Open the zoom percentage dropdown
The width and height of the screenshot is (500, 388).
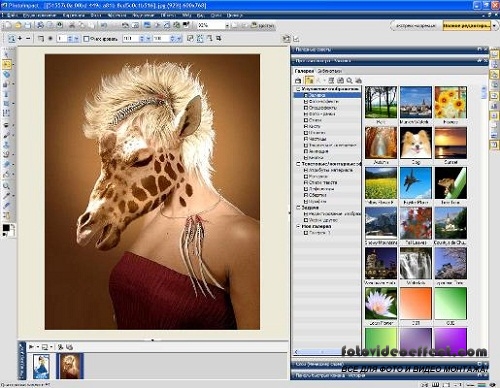pos(227,25)
